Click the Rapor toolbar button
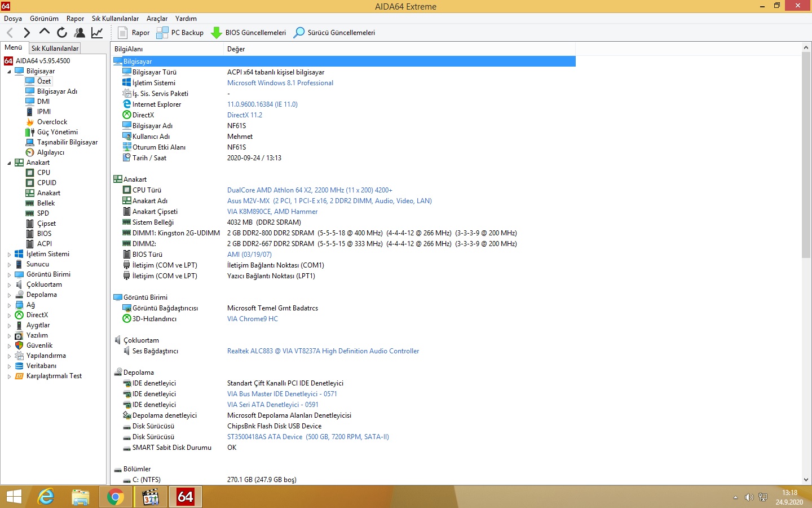Screen dimensions: 812x508 coord(134,33)
